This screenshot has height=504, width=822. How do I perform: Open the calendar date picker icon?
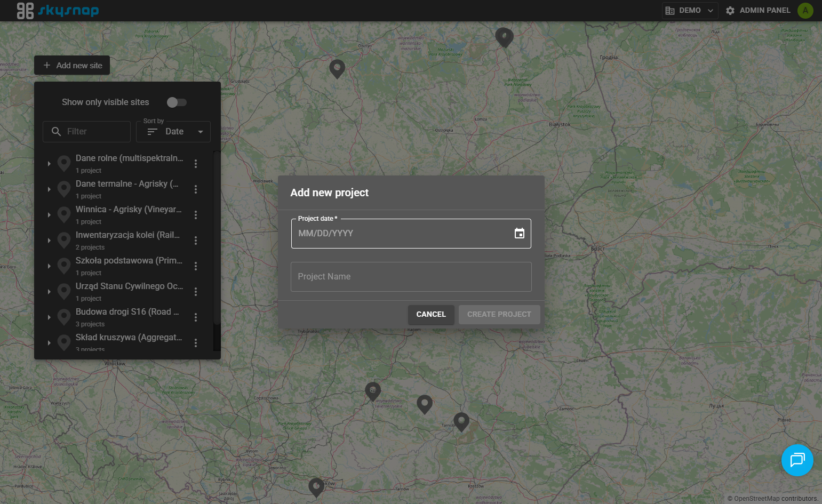[519, 233]
